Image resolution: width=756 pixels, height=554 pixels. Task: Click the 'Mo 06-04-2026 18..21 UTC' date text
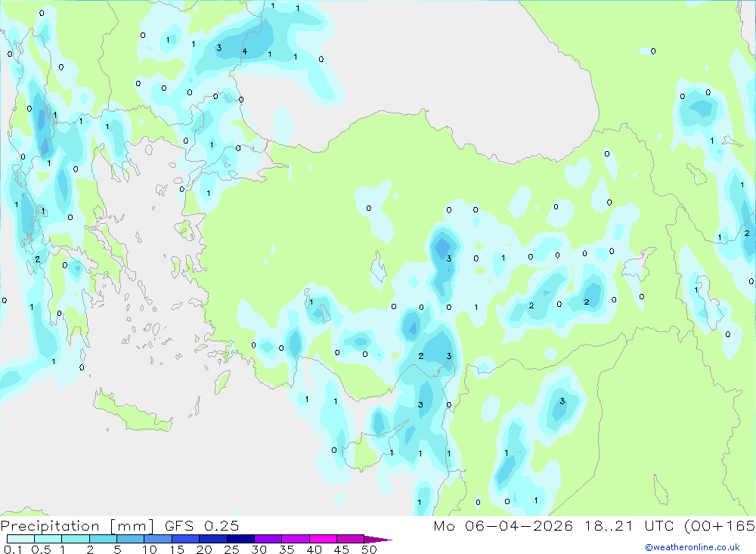tap(554, 525)
